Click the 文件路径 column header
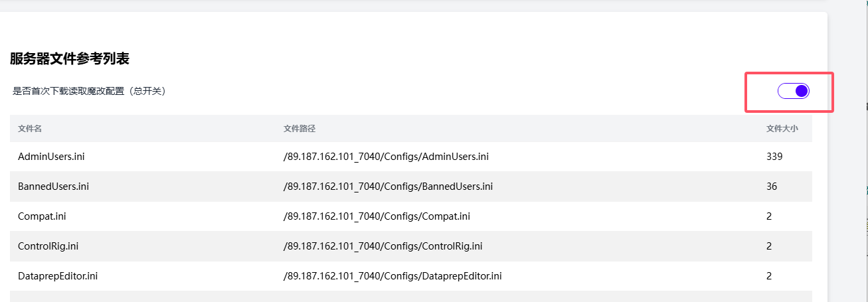 click(x=296, y=128)
